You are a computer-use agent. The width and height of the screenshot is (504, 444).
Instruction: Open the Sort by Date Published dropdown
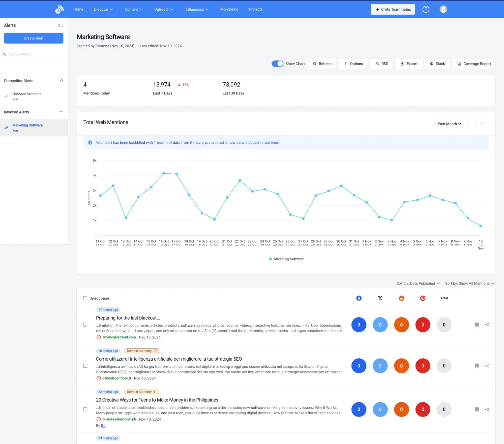(418, 283)
